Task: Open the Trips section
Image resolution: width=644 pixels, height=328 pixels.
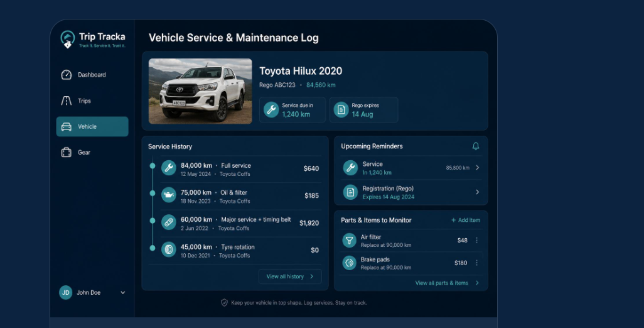Action: pos(92,101)
